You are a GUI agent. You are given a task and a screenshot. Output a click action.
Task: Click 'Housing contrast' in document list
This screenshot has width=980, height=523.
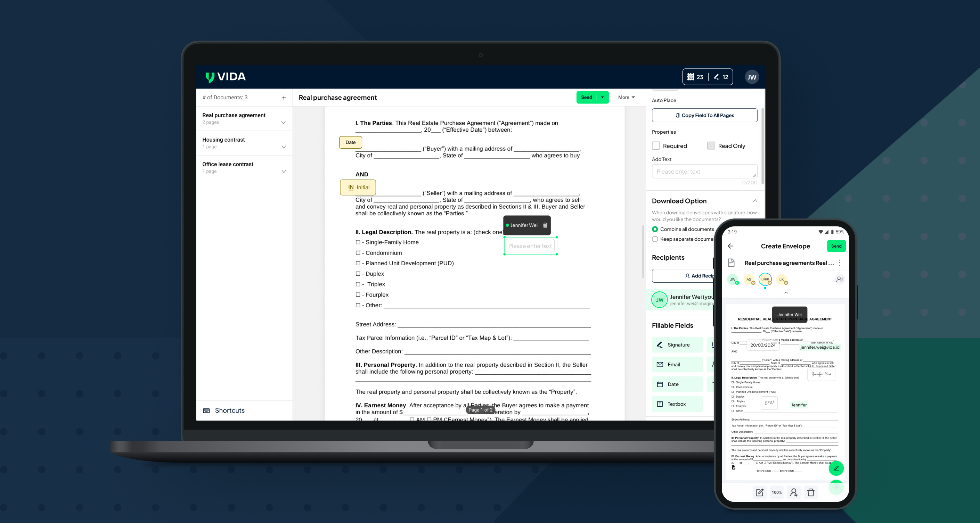223,140
